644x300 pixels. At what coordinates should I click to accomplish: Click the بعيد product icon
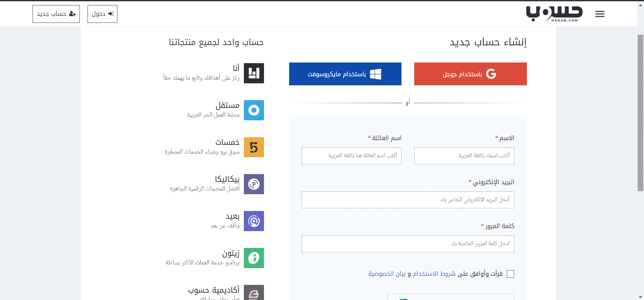[x=254, y=221]
